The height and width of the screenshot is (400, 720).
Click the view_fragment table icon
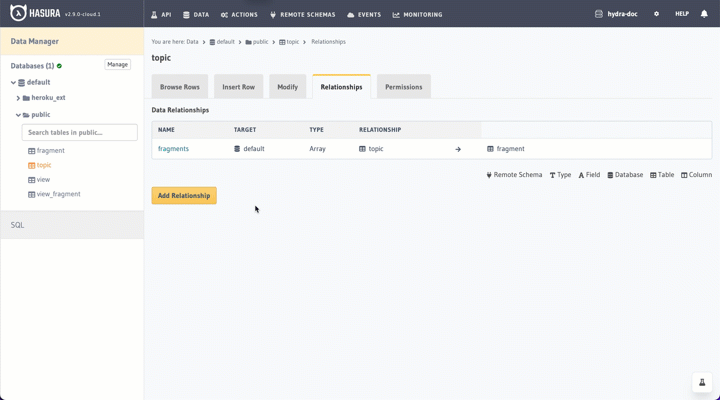click(31, 195)
